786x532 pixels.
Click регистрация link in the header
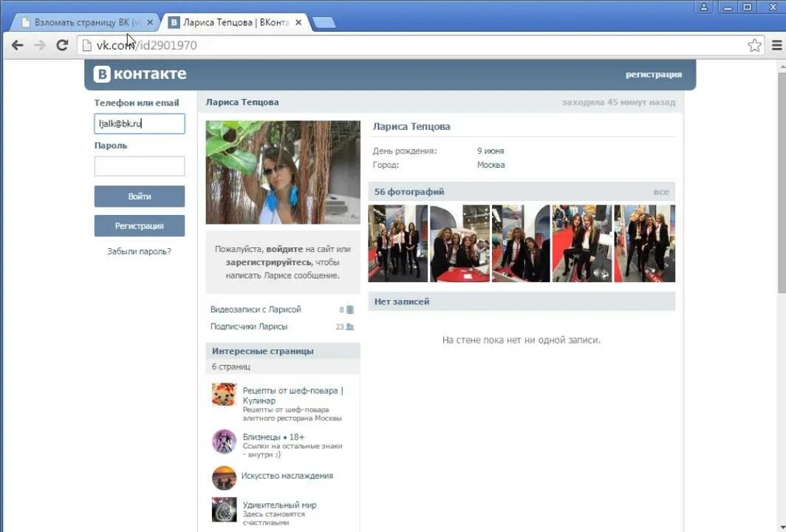point(654,75)
